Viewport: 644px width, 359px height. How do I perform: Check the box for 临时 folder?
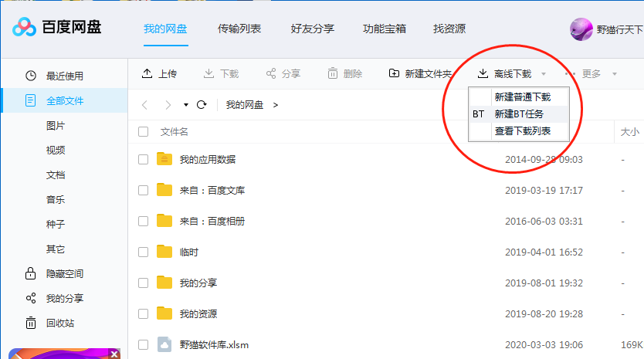143,252
